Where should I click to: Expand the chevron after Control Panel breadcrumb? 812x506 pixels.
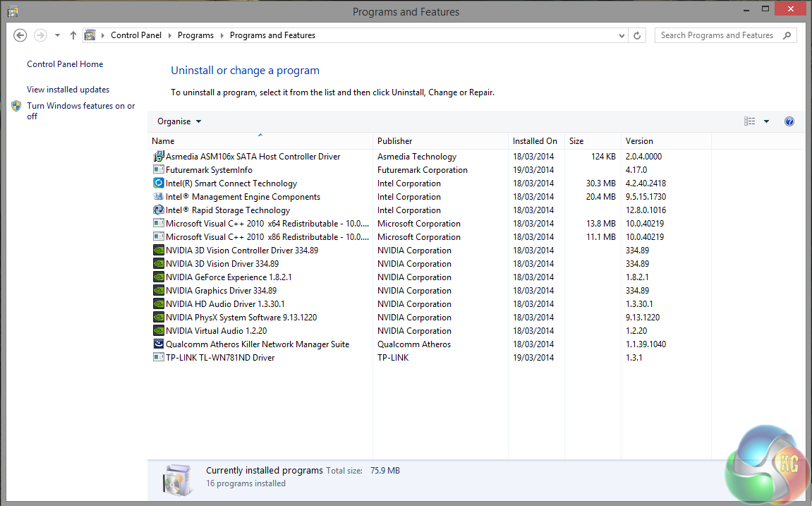169,35
